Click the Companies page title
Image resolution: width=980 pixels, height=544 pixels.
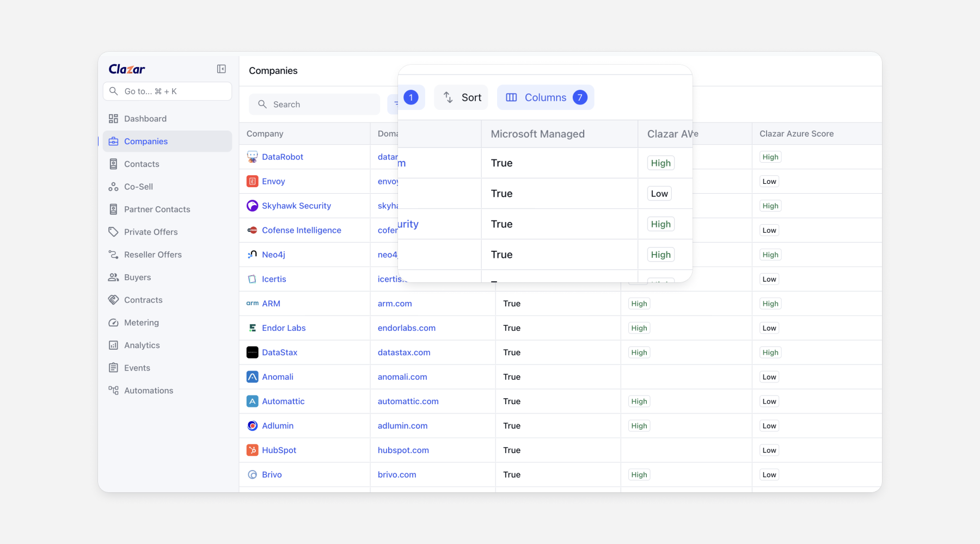point(273,71)
